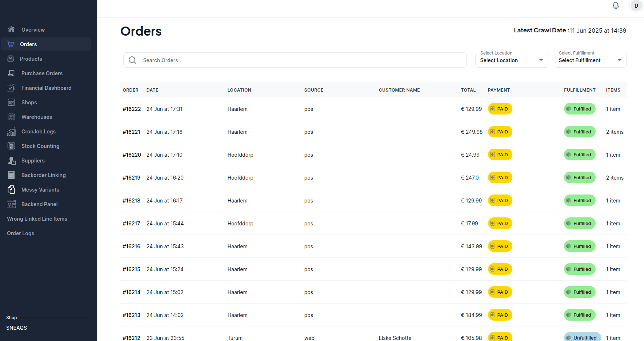Viewport: 644px width, 341px height.
Task: Open order #16218
Action: point(131,201)
